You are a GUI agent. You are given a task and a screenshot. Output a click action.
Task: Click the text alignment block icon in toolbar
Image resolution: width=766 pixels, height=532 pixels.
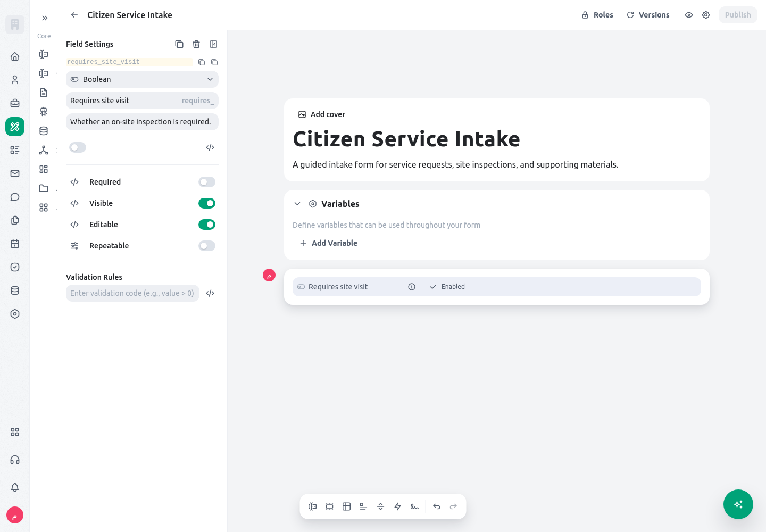pyautogui.click(x=364, y=506)
